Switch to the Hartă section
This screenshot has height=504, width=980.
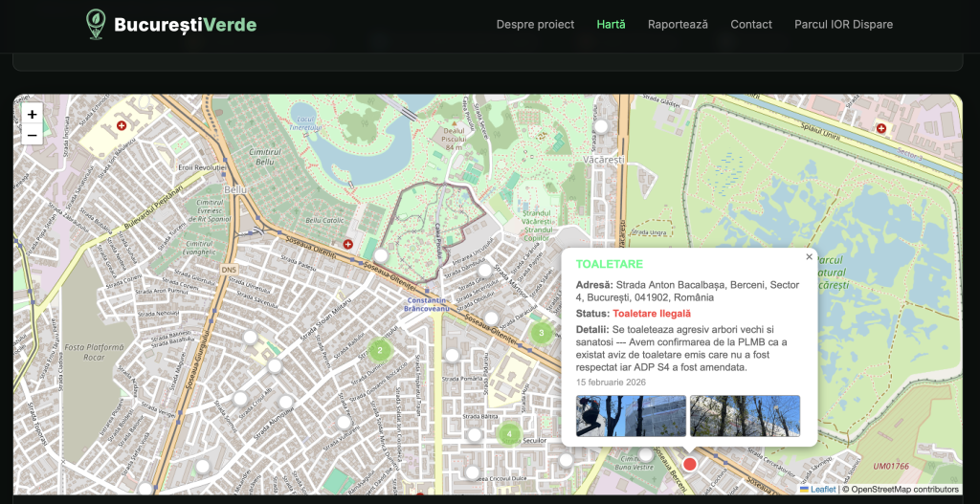click(611, 25)
